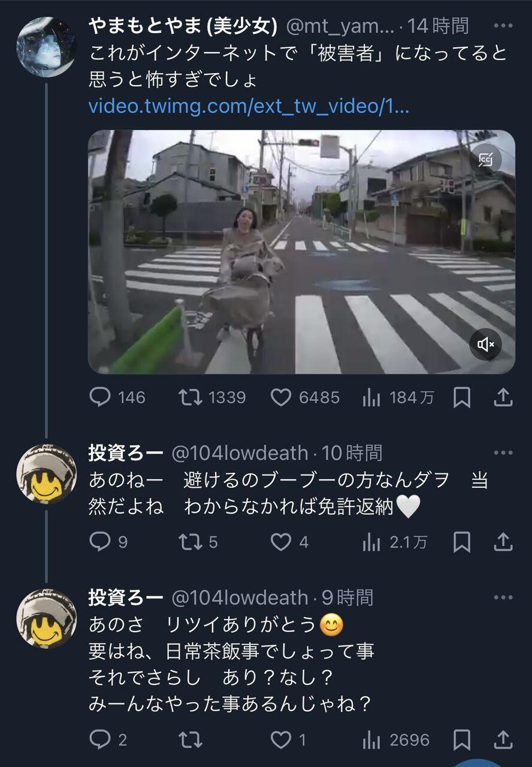
Task: Unmute the video with the speaker icon
Action: (485, 344)
